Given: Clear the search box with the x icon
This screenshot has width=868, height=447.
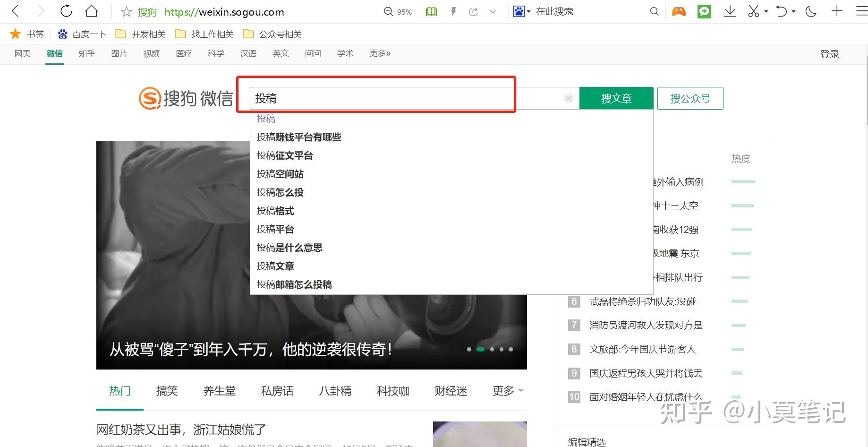Looking at the screenshot, I should 569,98.
